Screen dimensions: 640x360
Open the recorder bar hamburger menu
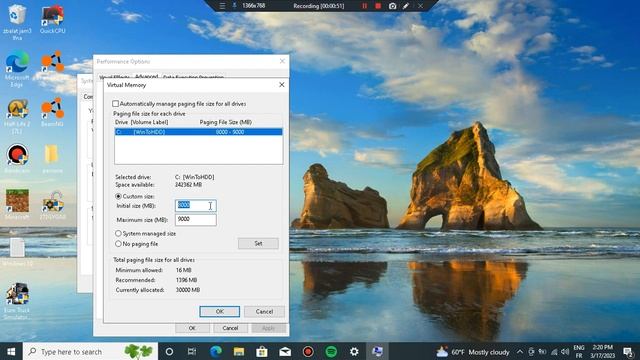(222, 6)
